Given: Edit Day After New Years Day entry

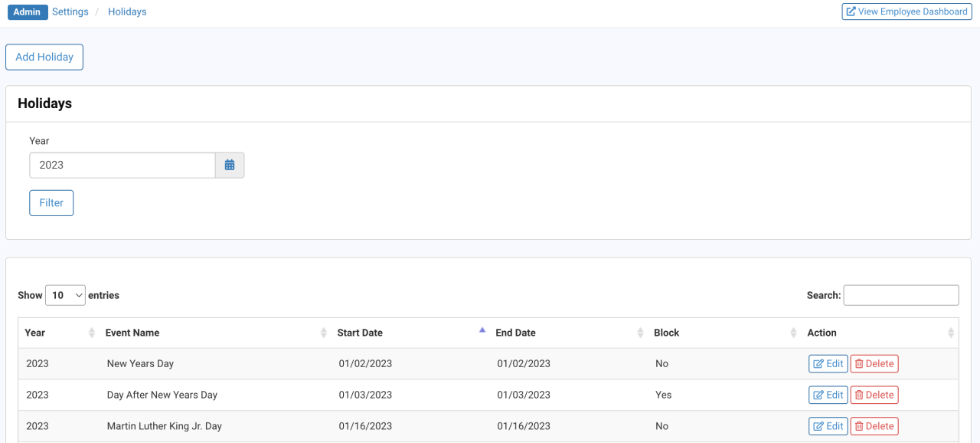Looking at the screenshot, I should click(828, 395).
